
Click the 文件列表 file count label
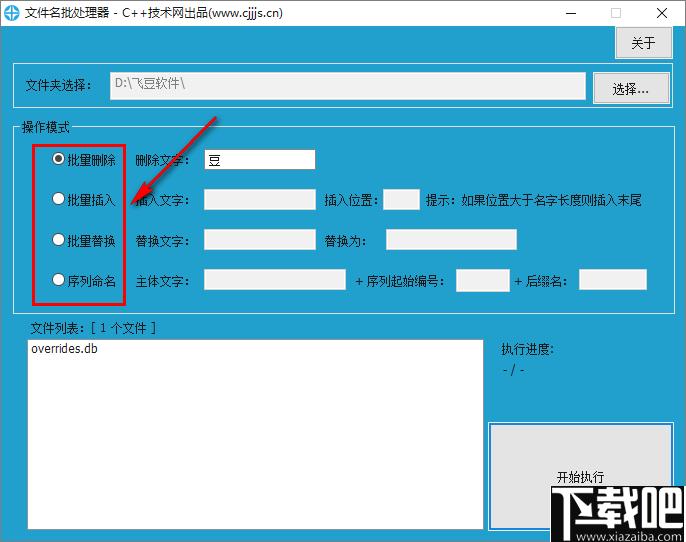[93, 328]
